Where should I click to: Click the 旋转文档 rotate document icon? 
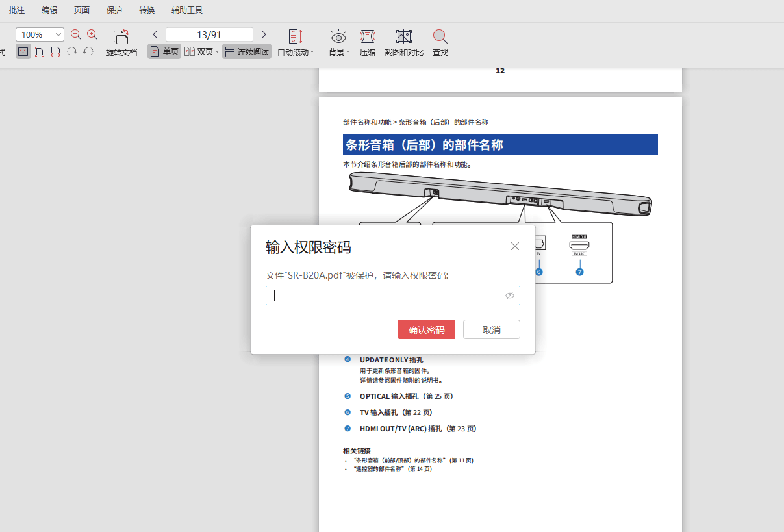[x=121, y=38]
